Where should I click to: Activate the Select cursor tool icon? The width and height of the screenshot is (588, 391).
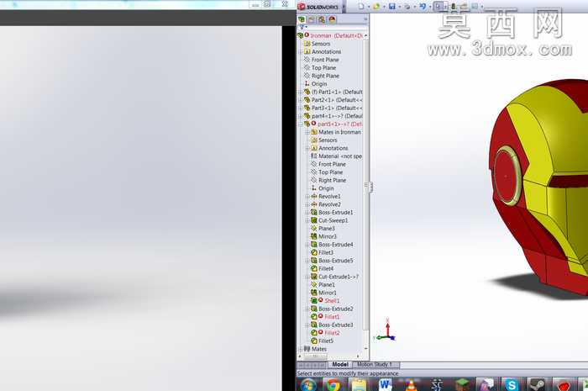pos(438,7)
